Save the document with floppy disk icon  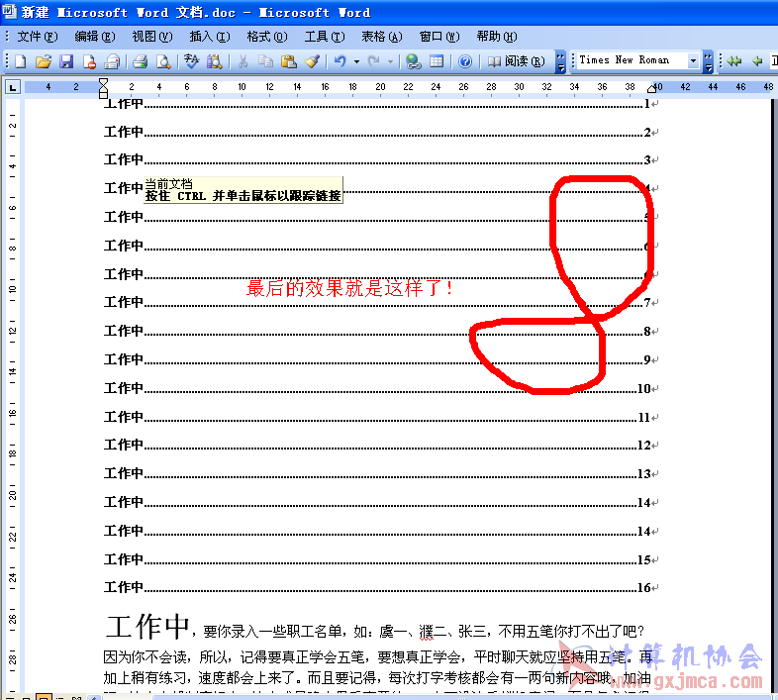click(66, 61)
